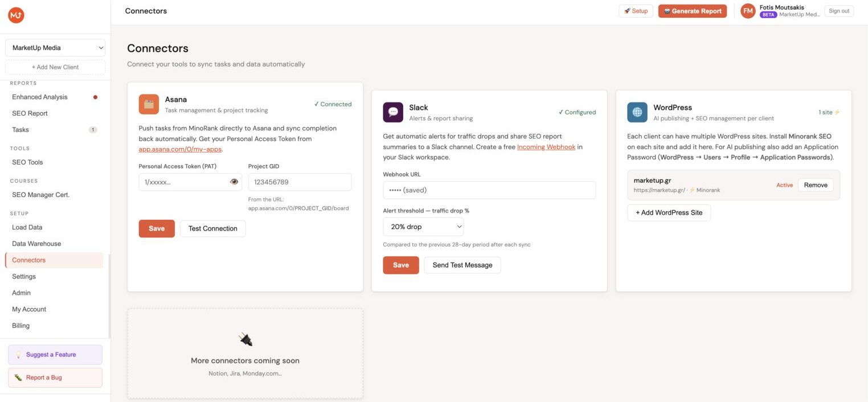This screenshot has height=402, width=868.
Task: Click the Tasks count badge
Action: (93, 130)
